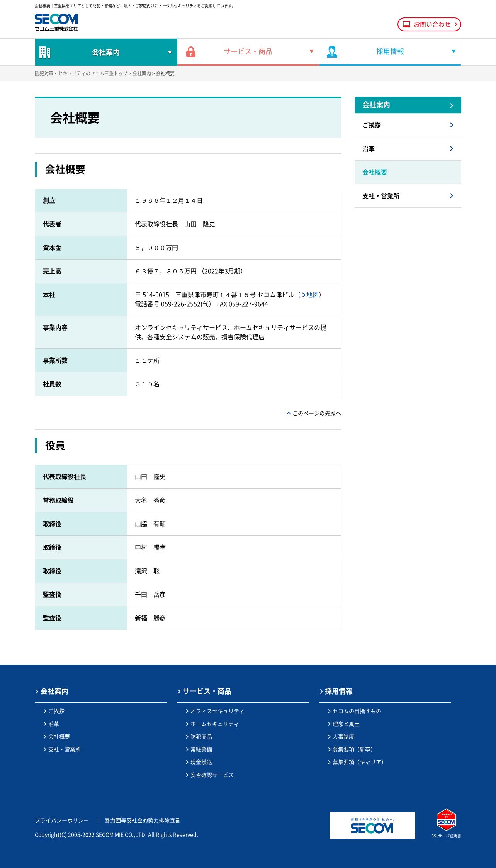Image resolution: width=496 pixels, height=868 pixels.
Task: Open footer 理念と風土 link
Action: pyautogui.click(x=344, y=724)
